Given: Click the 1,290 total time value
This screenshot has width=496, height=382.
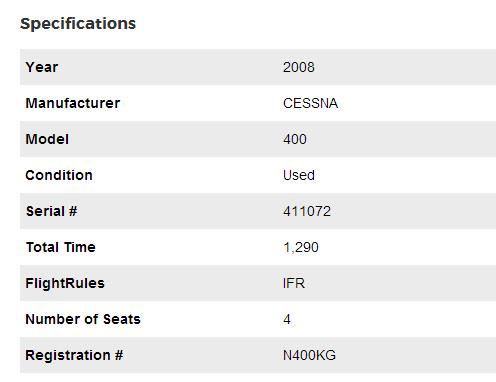Looking at the screenshot, I should 301,247.
